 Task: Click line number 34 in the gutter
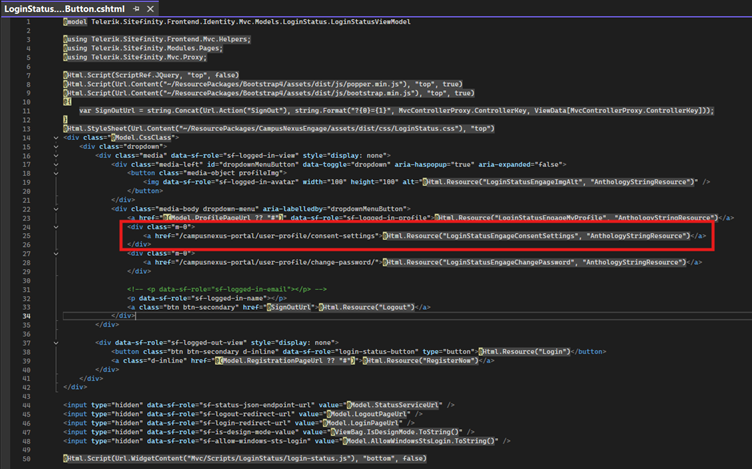(x=30, y=315)
